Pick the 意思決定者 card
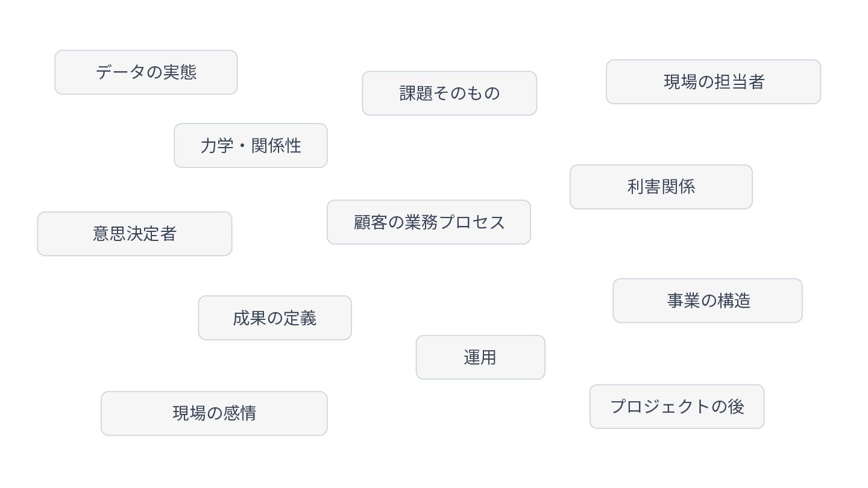This screenshot has height=488, width=868. pos(134,234)
